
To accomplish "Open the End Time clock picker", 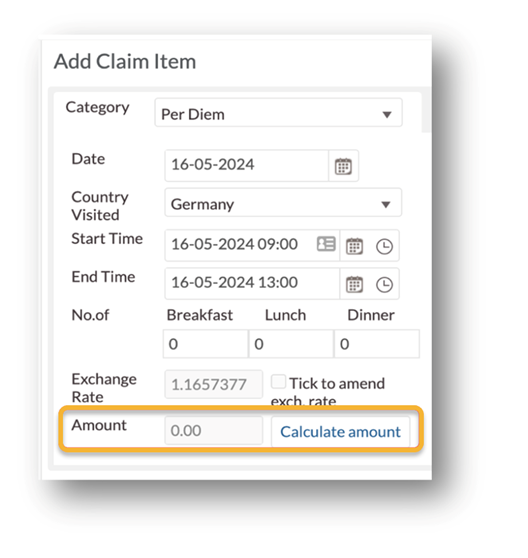I will click(x=384, y=284).
